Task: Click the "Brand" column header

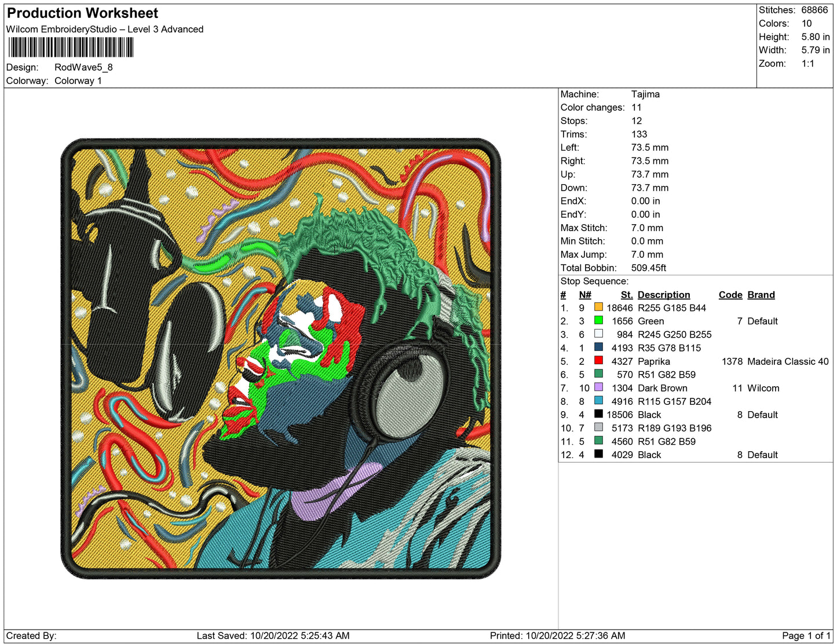Action: pyautogui.click(x=761, y=295)
